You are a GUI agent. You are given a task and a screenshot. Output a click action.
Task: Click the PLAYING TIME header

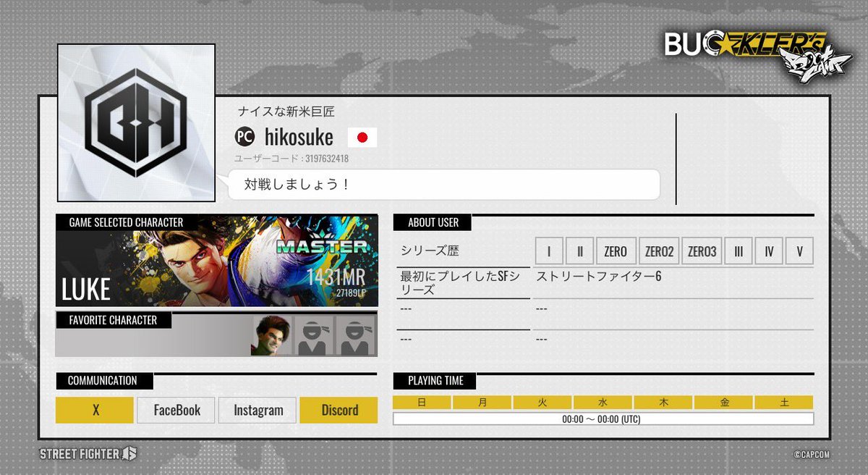(435, 380)
